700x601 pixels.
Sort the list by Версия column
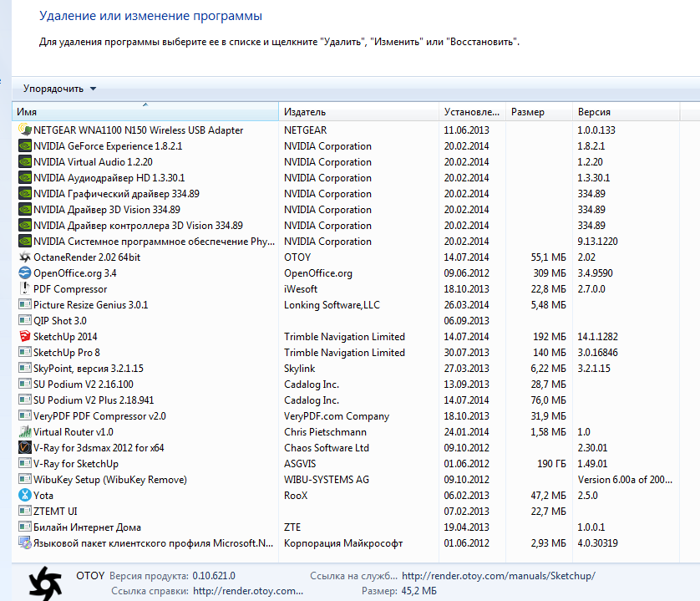(x=626, y=112)
